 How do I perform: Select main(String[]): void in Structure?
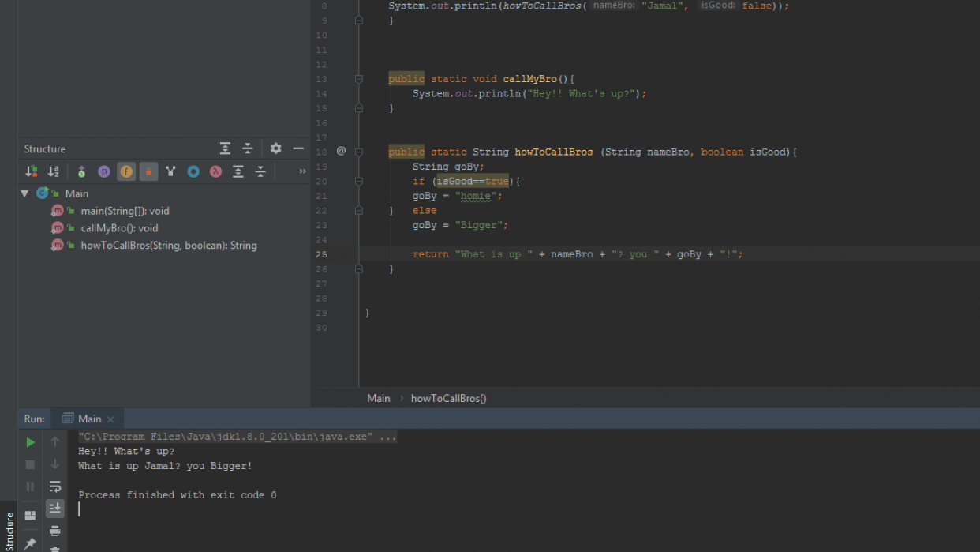(125, 211)
